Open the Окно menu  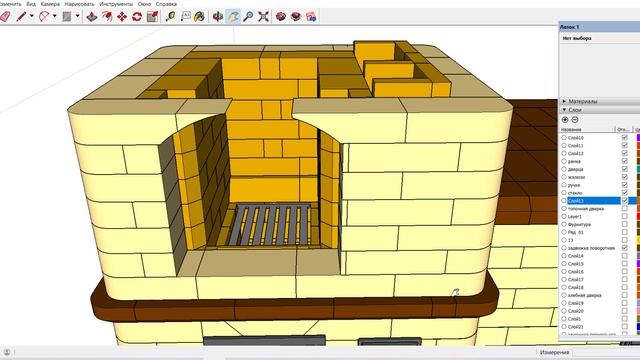[144, 4]
